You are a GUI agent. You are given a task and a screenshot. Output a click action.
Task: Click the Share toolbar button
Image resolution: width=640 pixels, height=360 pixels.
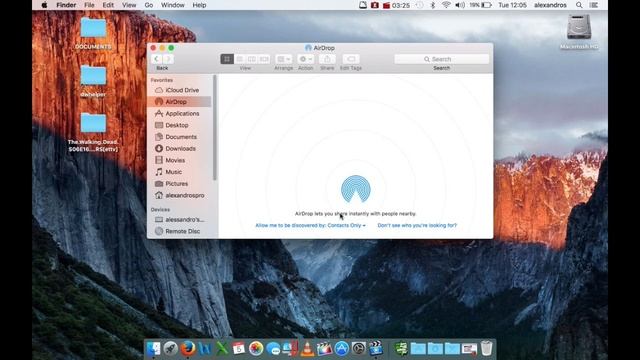(327, 59)
